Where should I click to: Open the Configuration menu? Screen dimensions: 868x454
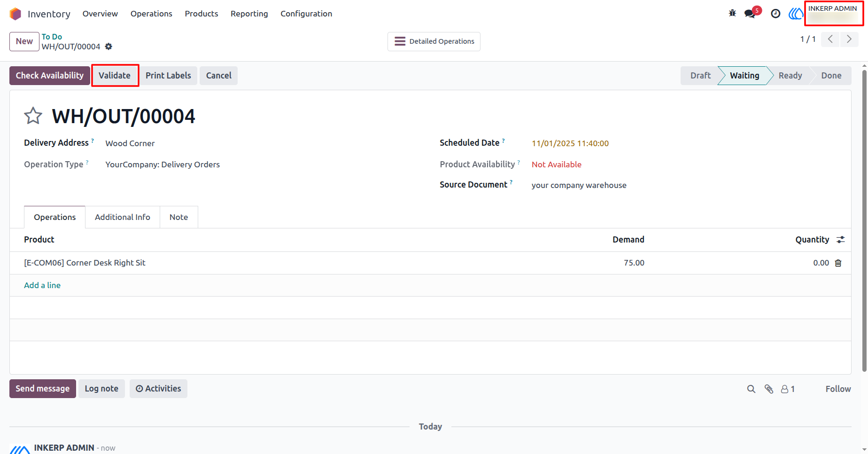point(306,14)
